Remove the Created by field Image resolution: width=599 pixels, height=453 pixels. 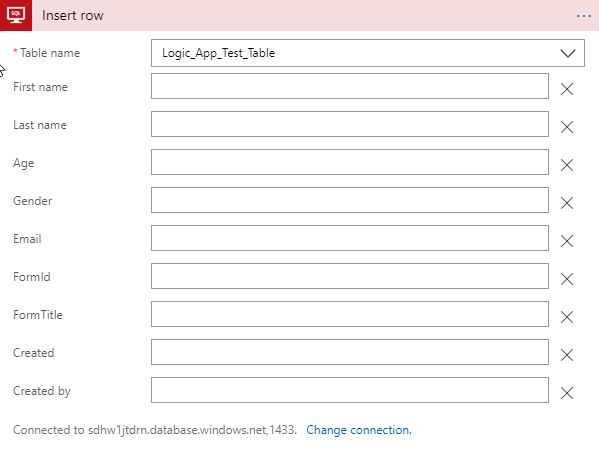[x=567, y=393]
